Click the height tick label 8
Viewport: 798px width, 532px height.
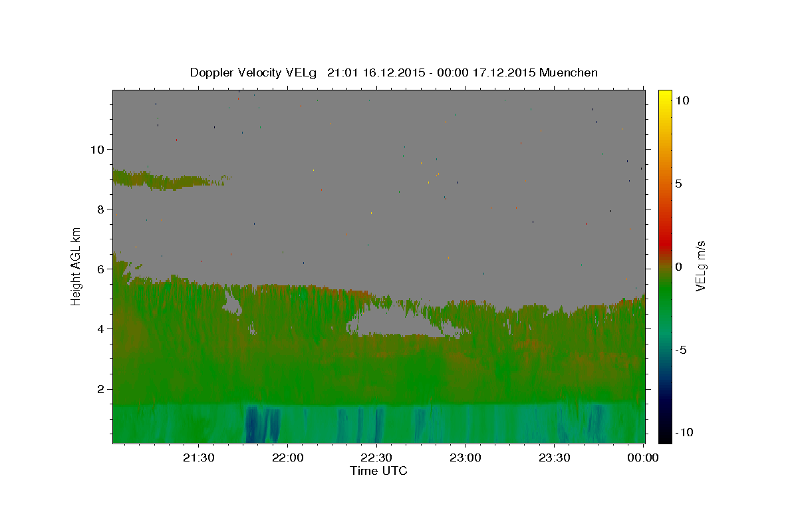[x=101, y=209]
